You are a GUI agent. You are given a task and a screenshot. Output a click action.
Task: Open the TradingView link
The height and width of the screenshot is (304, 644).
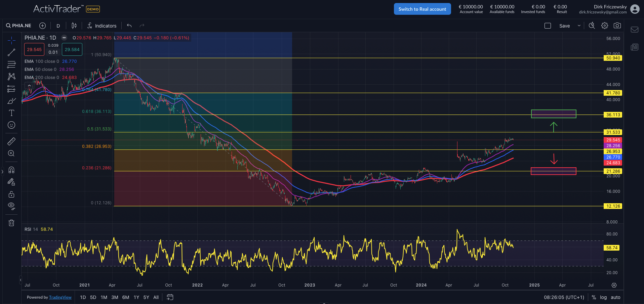click(60, 297)
